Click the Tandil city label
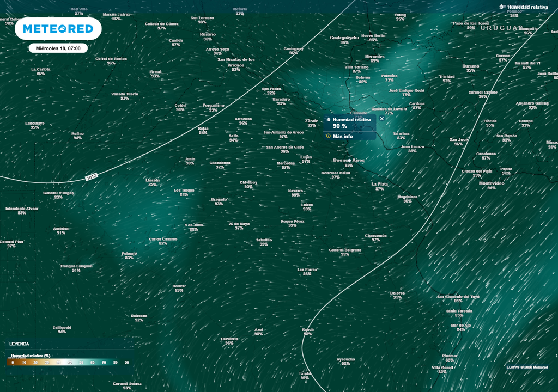This screenshot has width=558, height=392. [305, 373]
